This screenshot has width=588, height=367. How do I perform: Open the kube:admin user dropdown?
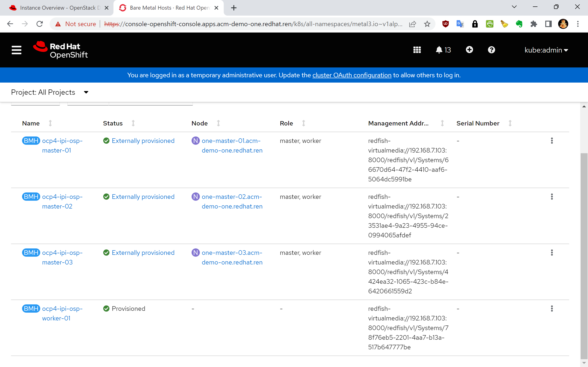tap(546, 50)
